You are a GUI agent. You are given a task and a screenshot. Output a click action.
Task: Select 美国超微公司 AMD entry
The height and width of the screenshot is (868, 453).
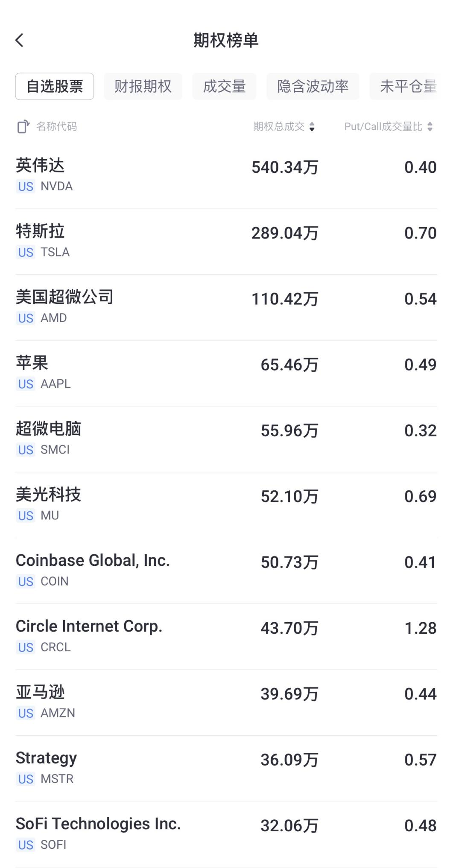tap(226, 307)
